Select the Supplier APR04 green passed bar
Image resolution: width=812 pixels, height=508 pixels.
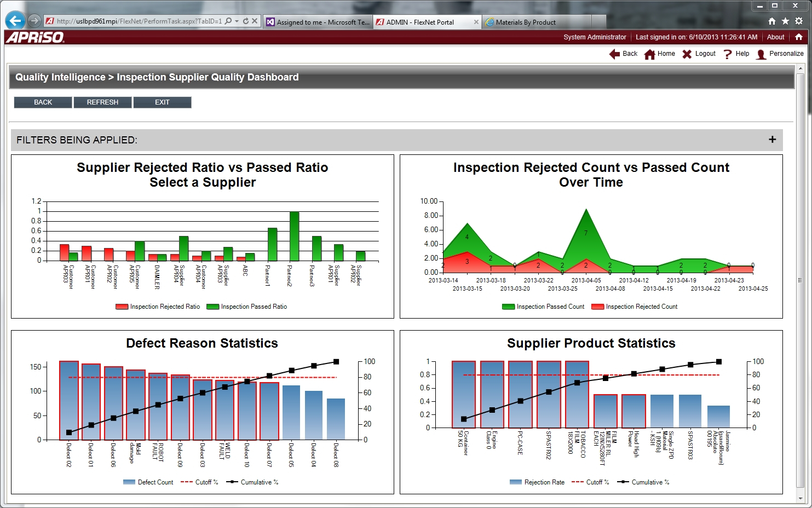[x=183, y=249]
